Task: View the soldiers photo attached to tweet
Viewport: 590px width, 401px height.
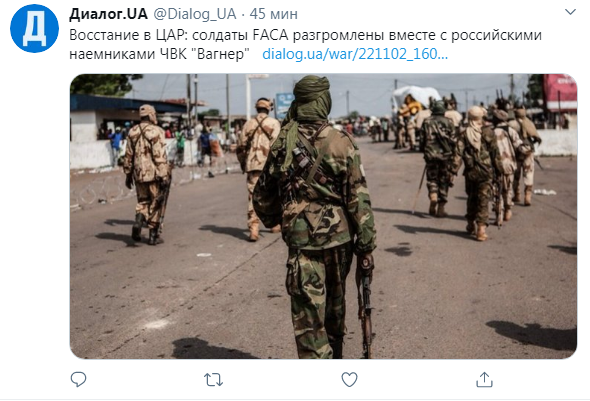Action: coord(323,216)
